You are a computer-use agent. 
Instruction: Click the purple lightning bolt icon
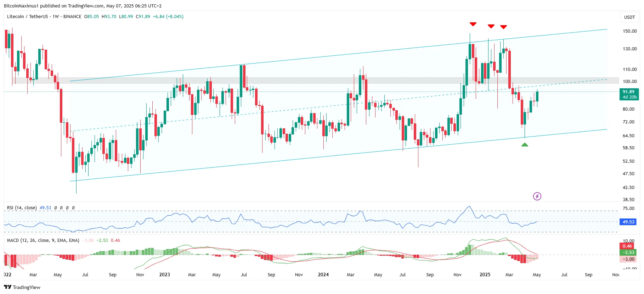[x=537, y=196]
